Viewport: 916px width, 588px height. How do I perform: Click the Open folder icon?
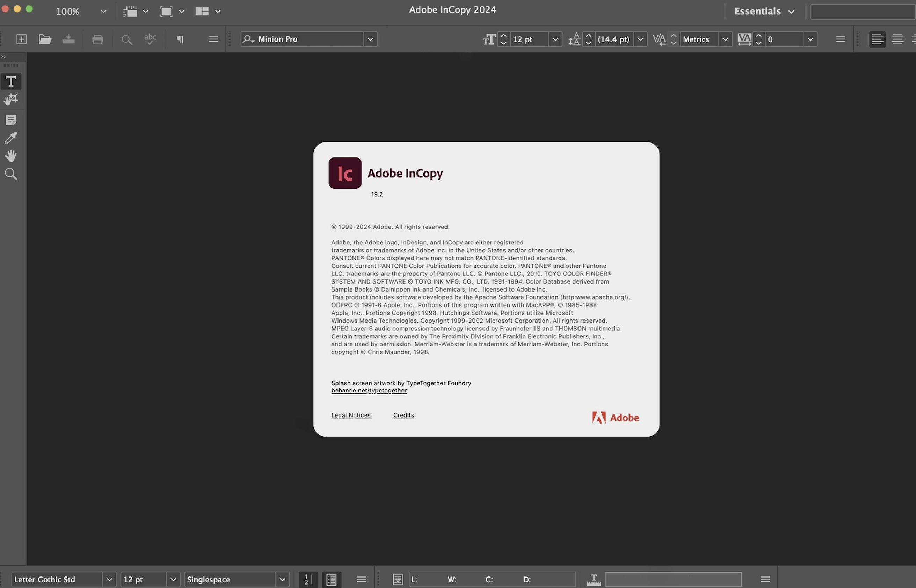(45, 39)
